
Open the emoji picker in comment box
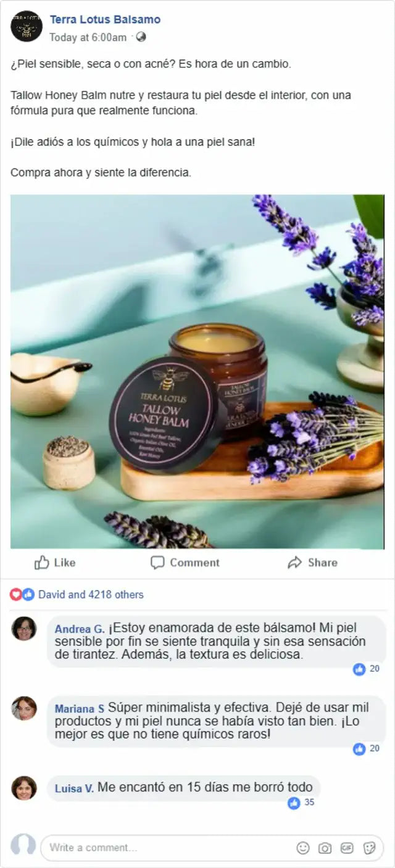coord(303,848)
